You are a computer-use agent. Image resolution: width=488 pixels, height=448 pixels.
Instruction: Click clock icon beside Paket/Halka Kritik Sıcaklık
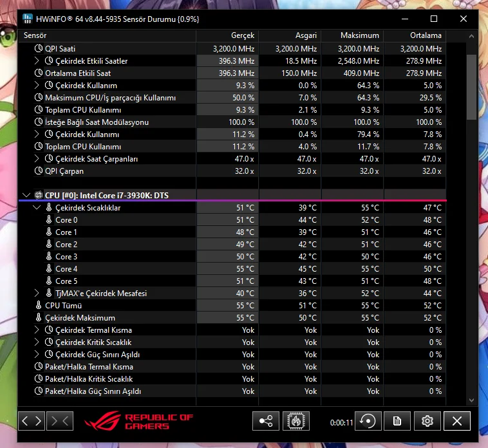38,378
